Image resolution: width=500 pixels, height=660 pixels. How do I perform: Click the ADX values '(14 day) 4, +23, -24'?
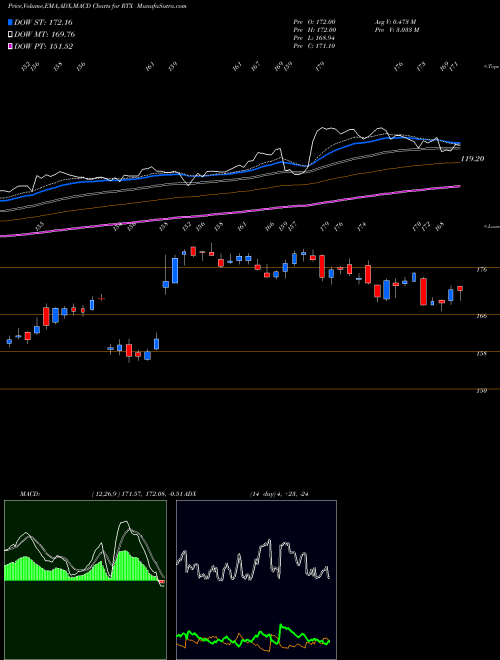[x=279, y=494]
